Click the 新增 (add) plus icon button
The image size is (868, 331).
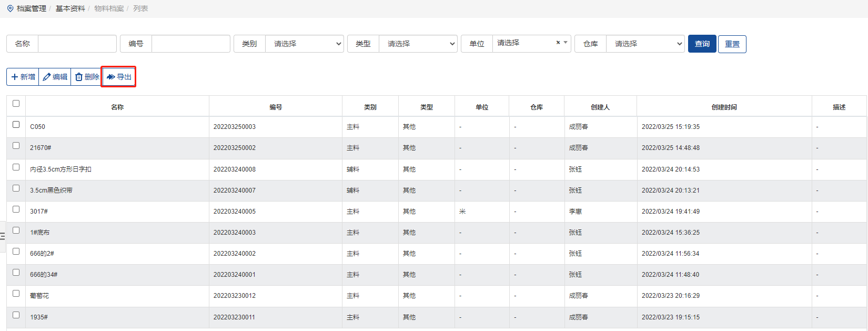click(23, 77)
